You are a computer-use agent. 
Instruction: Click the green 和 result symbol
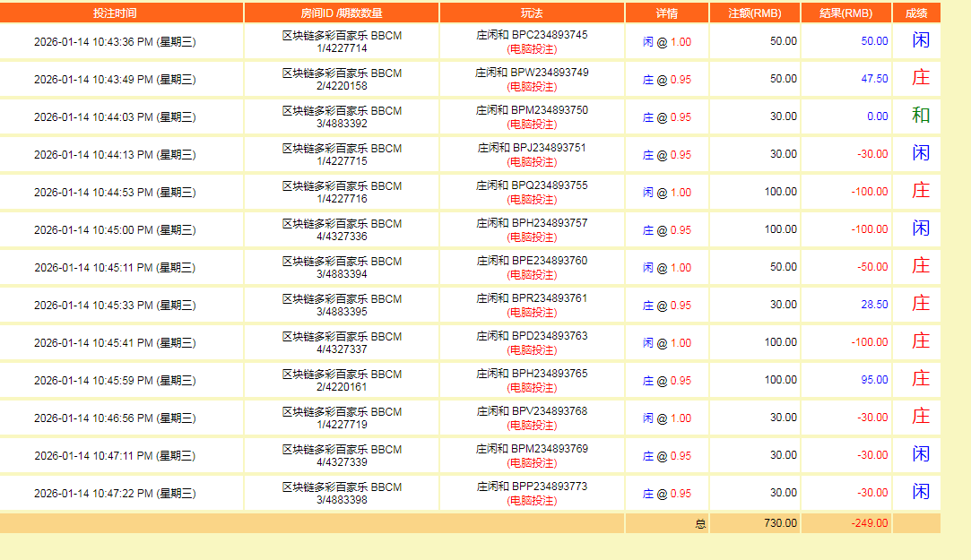[x=920, y=116]
